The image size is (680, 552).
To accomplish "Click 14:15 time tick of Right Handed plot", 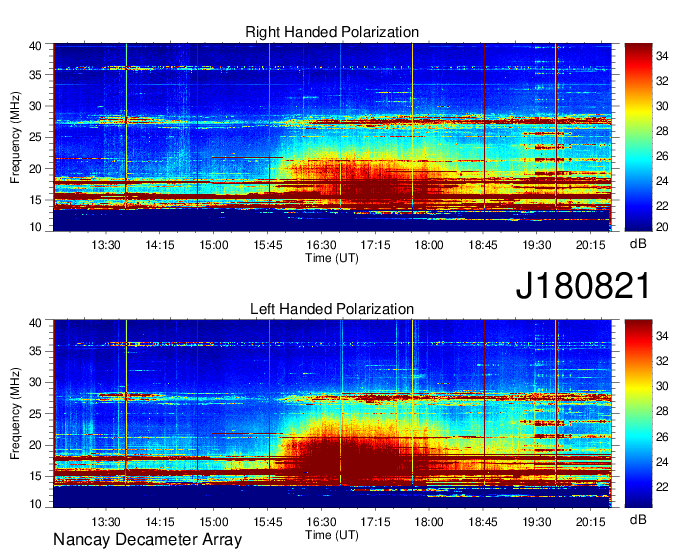I will pos(160,245).
